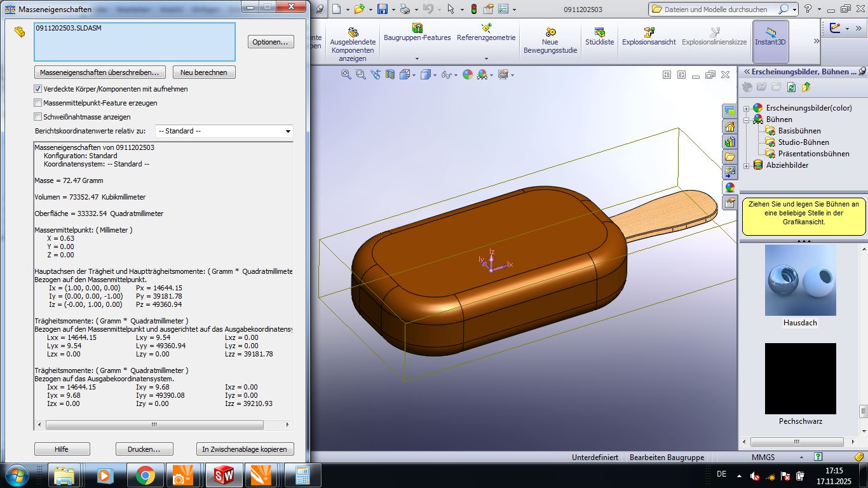Click the green refresh icon in Erscheinungsbilder panel
868x488 pixels.
[791, 87]
